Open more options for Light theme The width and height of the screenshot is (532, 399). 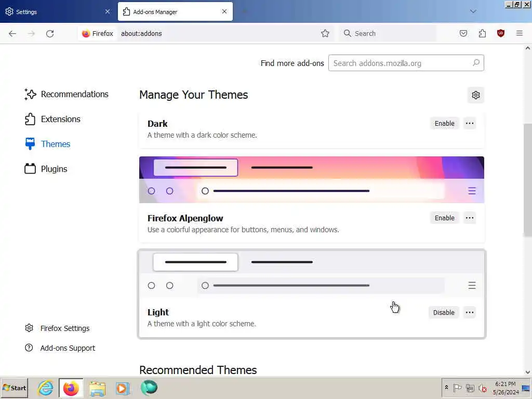tap(470, 312)
